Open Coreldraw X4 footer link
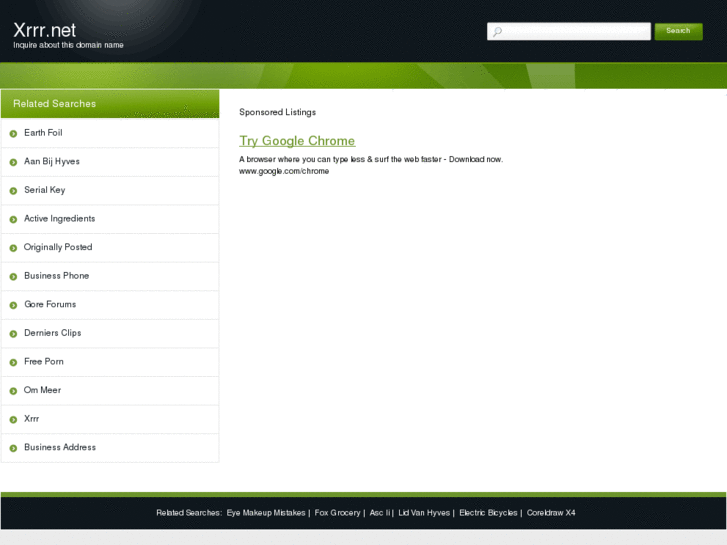727x545 pixels. point(551,513)
